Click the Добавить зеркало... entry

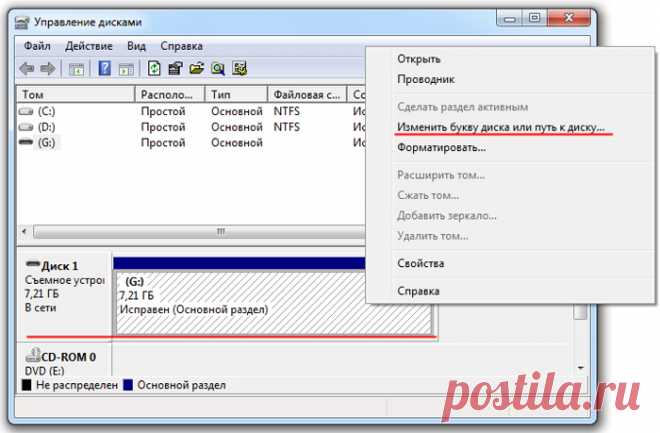(x=447, y=216)
